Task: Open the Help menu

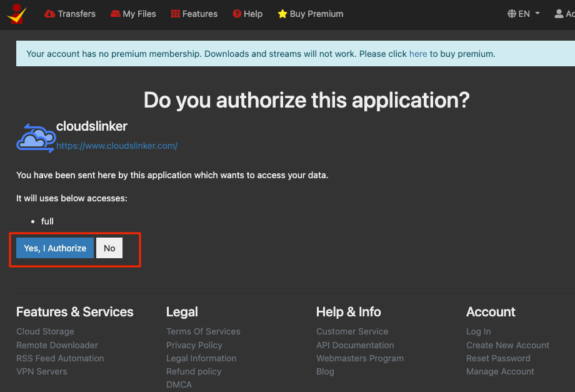Action: pyautogui.click(x=247, y=14)
